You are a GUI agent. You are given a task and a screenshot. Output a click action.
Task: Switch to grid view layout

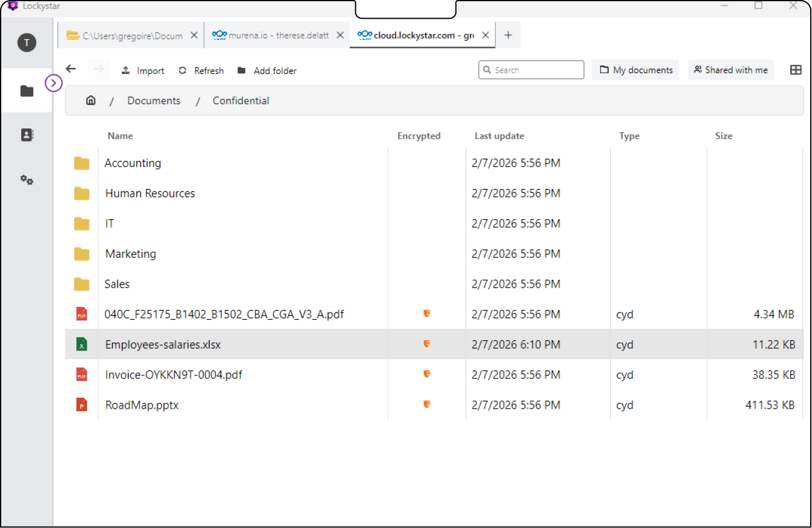point(796,70)
